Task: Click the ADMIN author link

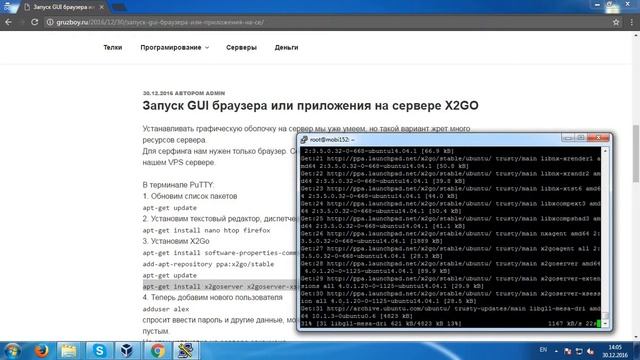Action: click(215, 93)
